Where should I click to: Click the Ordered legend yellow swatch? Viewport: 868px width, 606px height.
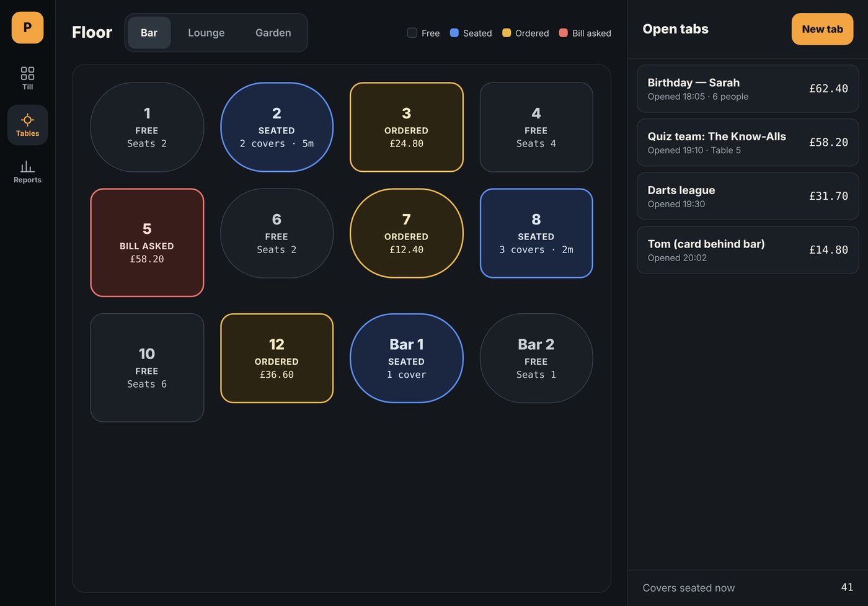(507, 33)
